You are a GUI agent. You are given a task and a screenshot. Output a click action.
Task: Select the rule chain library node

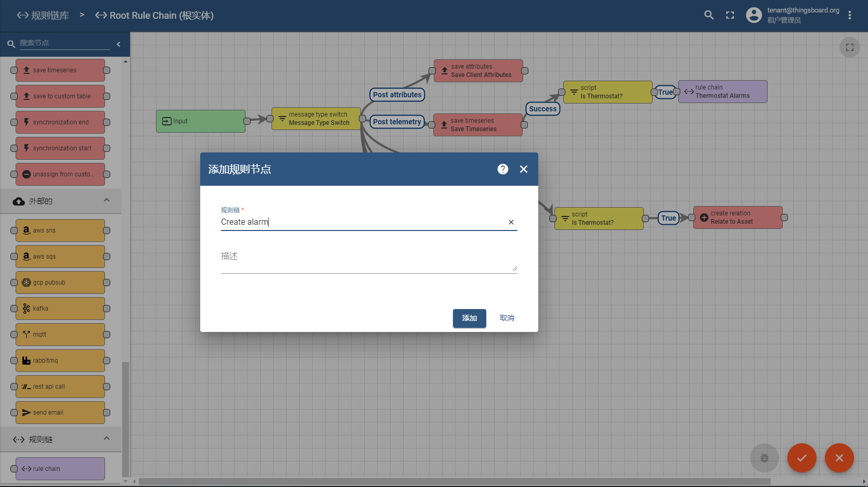[x=60, y=469]
